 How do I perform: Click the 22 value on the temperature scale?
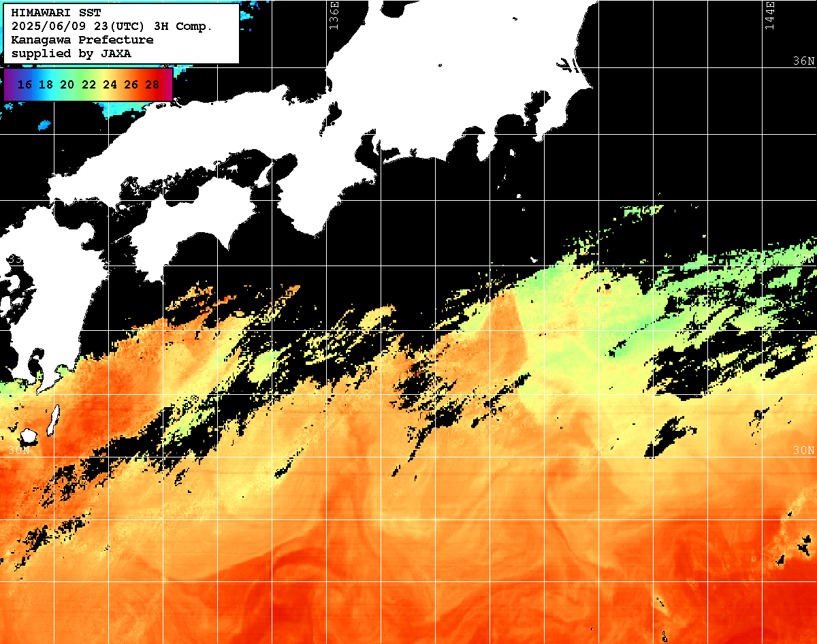point(89,85)
